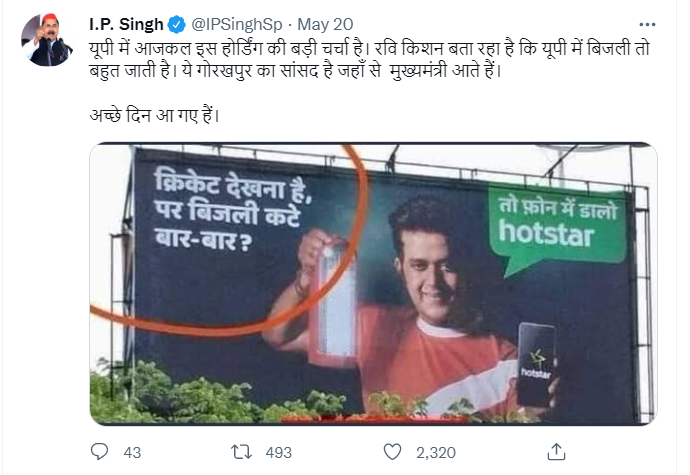Image resolution: width=690 pixels, height=475 pixels.
Task: Click the reply count 43
Action: 131,452
